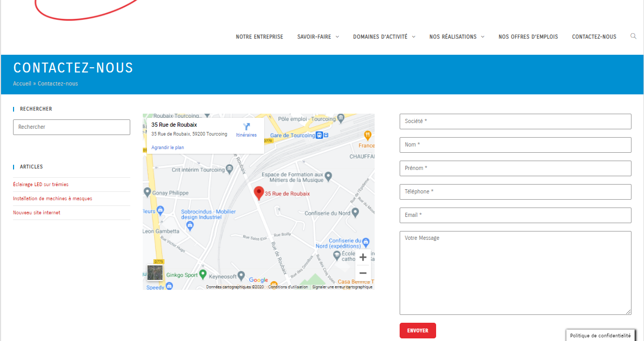Click the Confiserie du Nord expéditions marker
This screenshot has width=644, height=341.
(366, 242)
